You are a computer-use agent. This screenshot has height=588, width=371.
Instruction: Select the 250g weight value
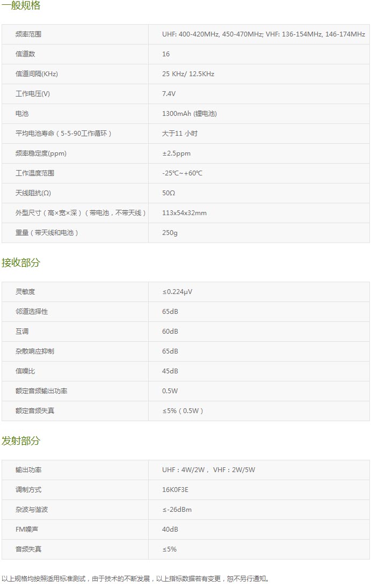(170, 233)
